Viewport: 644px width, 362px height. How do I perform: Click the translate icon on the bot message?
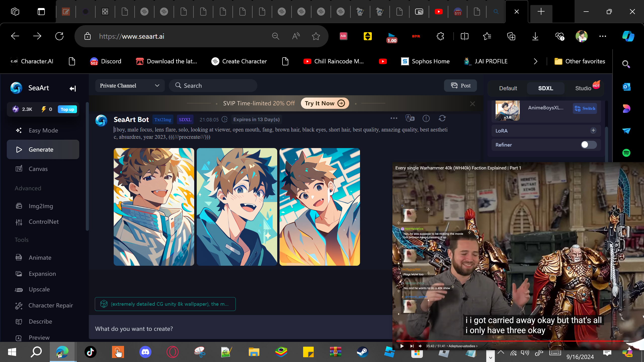click(x=410, y=118)
